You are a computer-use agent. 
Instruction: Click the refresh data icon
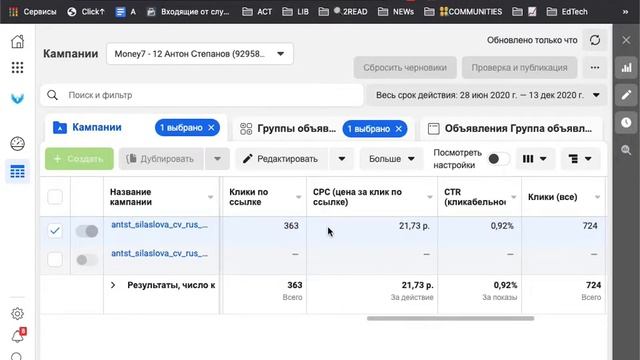coord(595,40)
